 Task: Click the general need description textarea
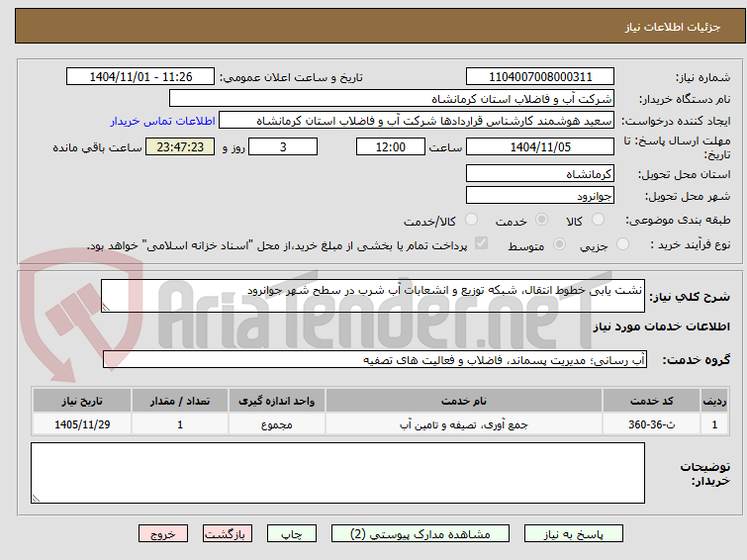(373, 296)
